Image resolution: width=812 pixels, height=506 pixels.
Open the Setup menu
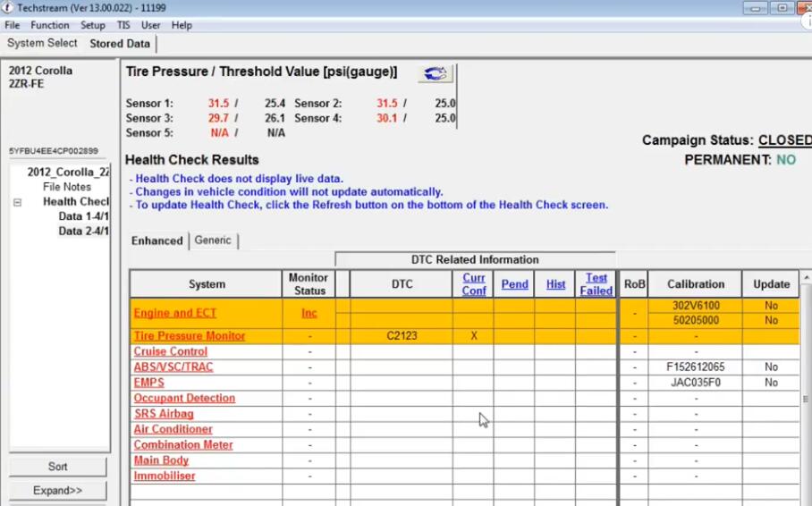point(93,25)
